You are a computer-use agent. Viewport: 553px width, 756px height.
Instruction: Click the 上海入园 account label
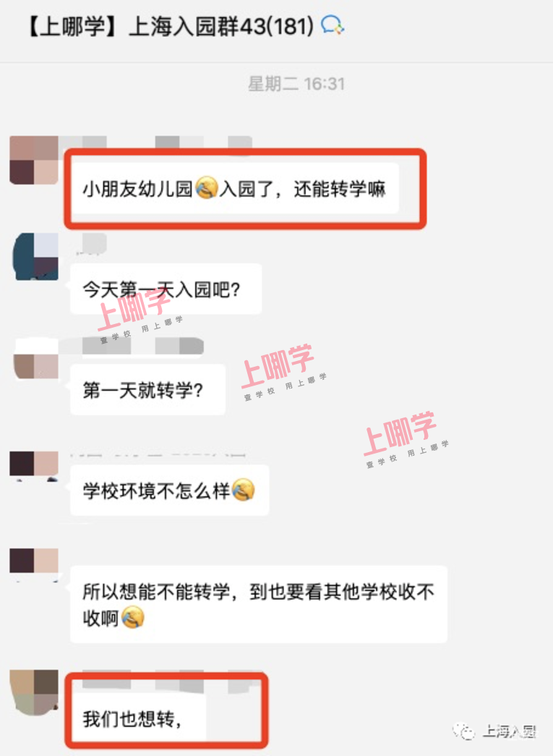click(509, 731)
